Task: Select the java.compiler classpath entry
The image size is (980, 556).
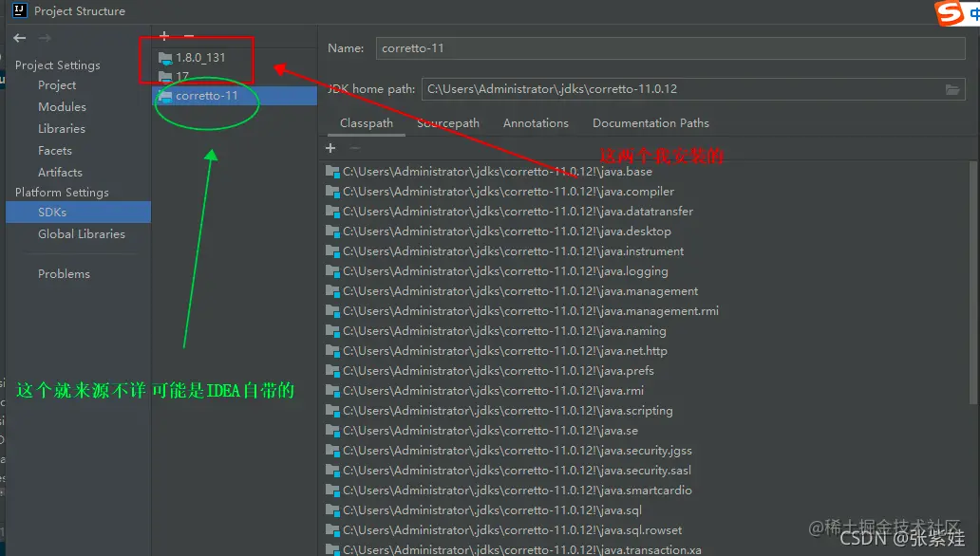Action: click(x=500, y=191)
